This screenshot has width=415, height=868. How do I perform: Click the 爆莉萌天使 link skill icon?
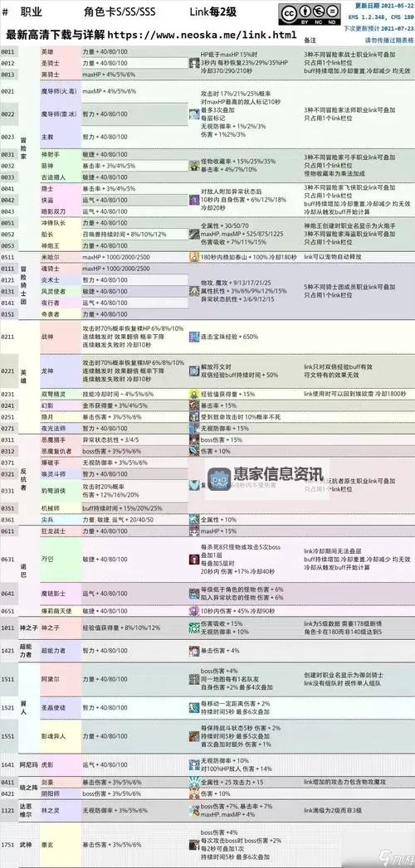pos(194,611)
